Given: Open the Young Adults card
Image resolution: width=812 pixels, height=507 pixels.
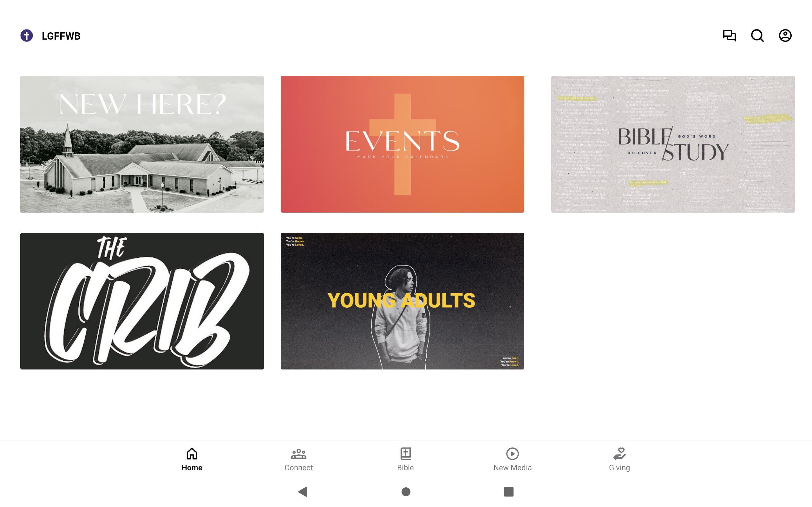Looking at the screenshot, I should tap(402, 301).
